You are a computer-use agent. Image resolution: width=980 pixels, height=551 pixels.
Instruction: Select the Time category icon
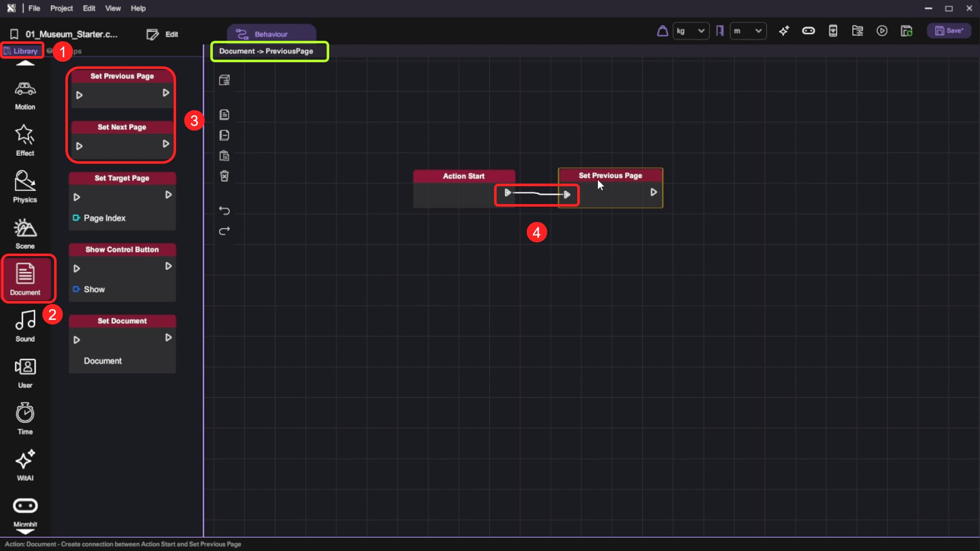tap(25, 419)
